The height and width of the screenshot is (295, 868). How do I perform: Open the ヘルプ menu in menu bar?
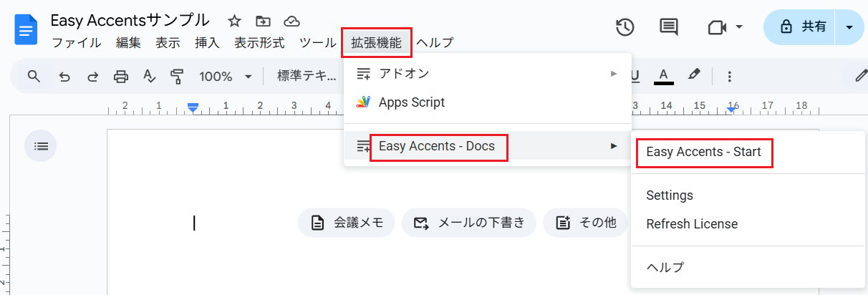click(435, 43)
